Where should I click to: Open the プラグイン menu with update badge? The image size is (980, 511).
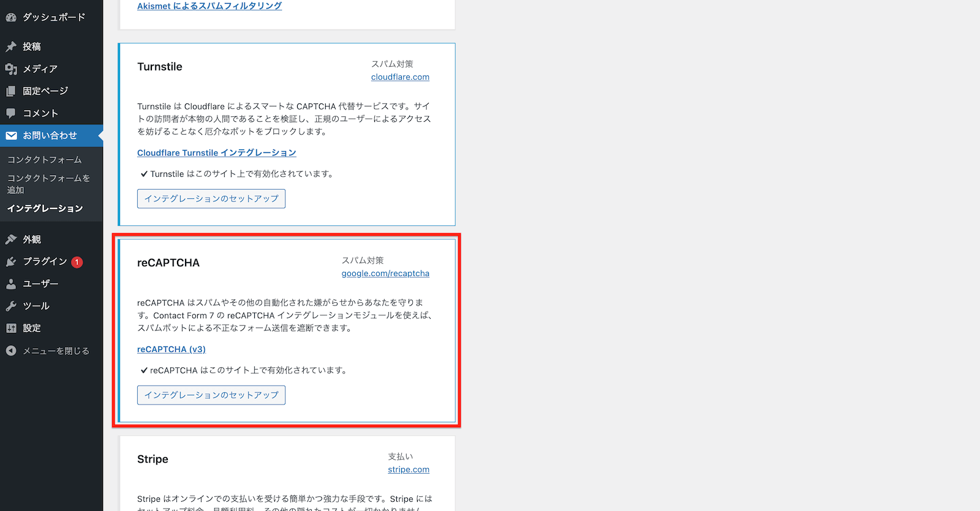pos(45,261)
